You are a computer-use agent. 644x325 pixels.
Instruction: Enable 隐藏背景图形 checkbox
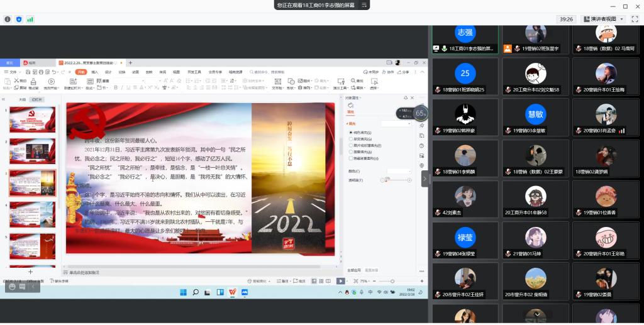click(351, 158)
